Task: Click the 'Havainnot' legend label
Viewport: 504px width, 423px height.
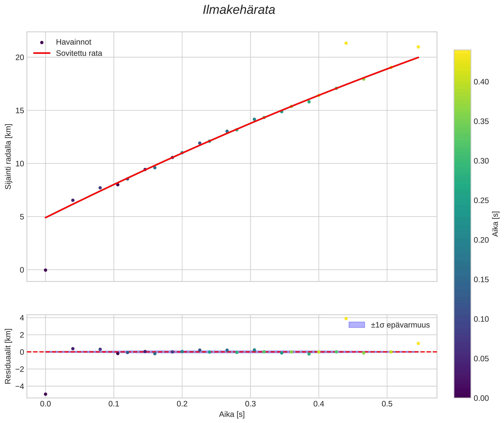Action: (74, 42)
